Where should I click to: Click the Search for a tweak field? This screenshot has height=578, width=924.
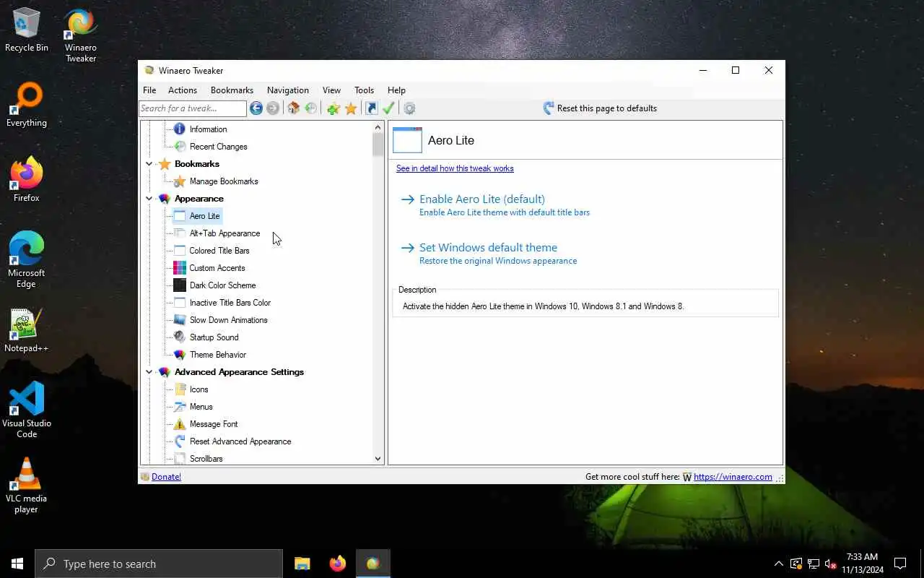point(193,108)
